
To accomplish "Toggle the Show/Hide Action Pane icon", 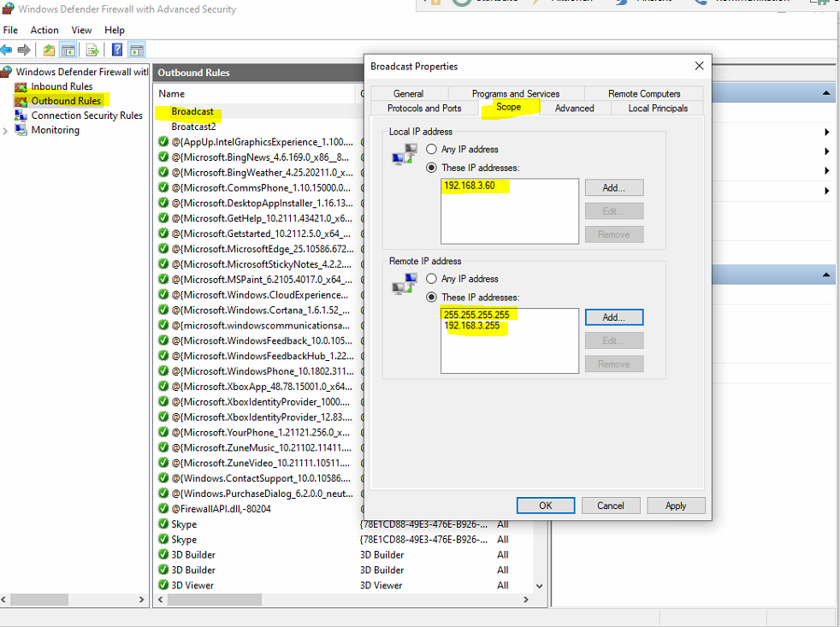I will tap(137, 50).
